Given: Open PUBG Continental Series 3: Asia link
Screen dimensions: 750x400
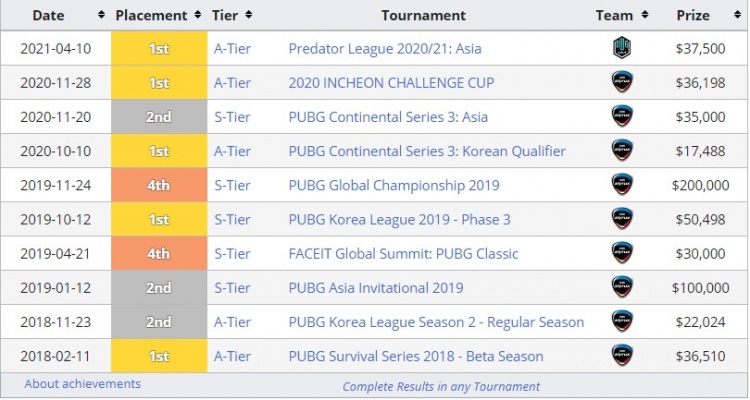Looking at the screenshot, I should [x=388, y=117].
